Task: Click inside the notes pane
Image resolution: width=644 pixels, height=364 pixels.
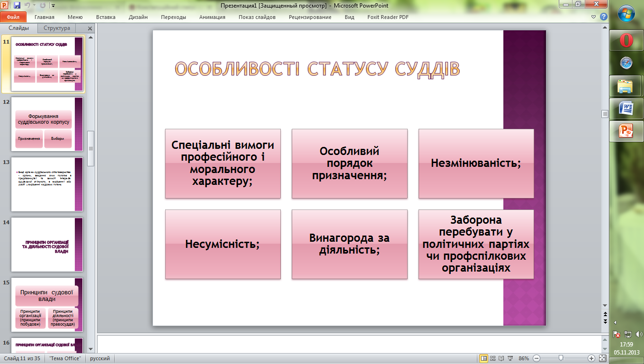Action: pyautogui.click(x=349, y=344)
